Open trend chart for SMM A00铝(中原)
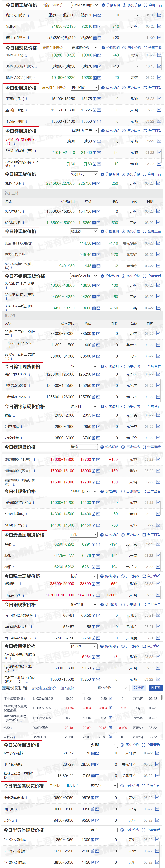 159,77
